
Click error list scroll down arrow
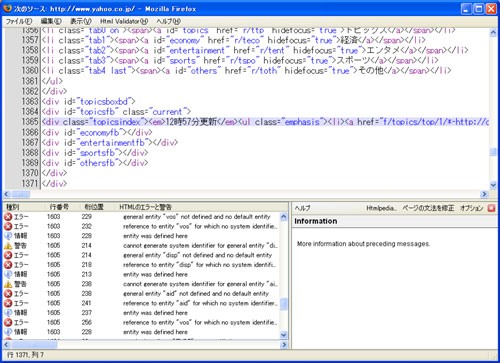point(284,335)
